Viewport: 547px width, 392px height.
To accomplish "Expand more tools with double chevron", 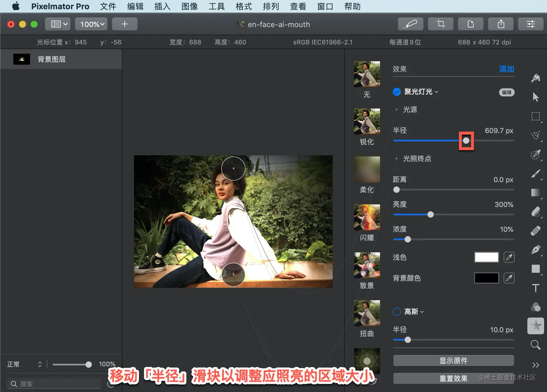I will point(536,365).
